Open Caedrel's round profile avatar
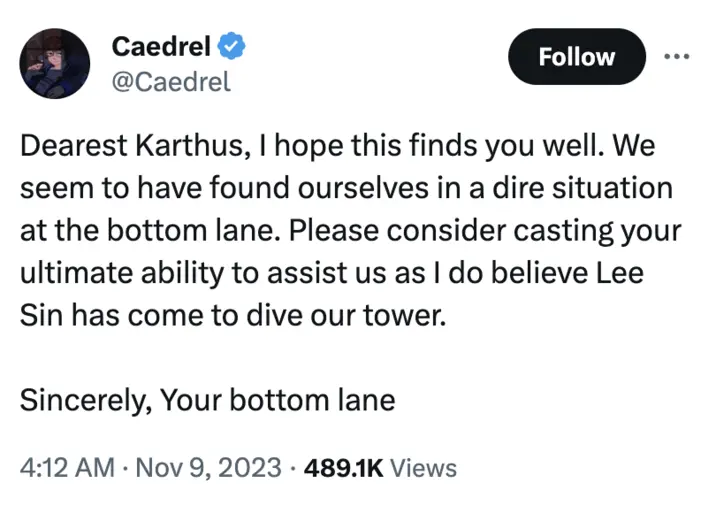Image resolution: width=716 pixels, height=506 pixels. click(x=55, y=63)
